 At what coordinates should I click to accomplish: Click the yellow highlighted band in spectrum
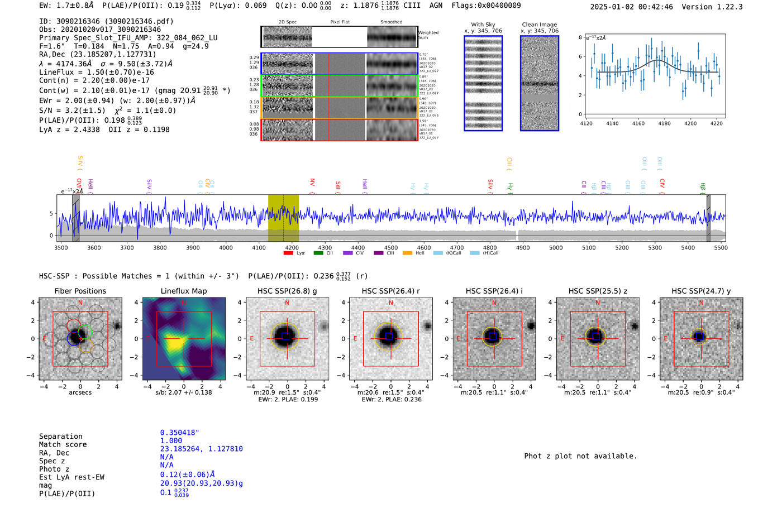283,218
